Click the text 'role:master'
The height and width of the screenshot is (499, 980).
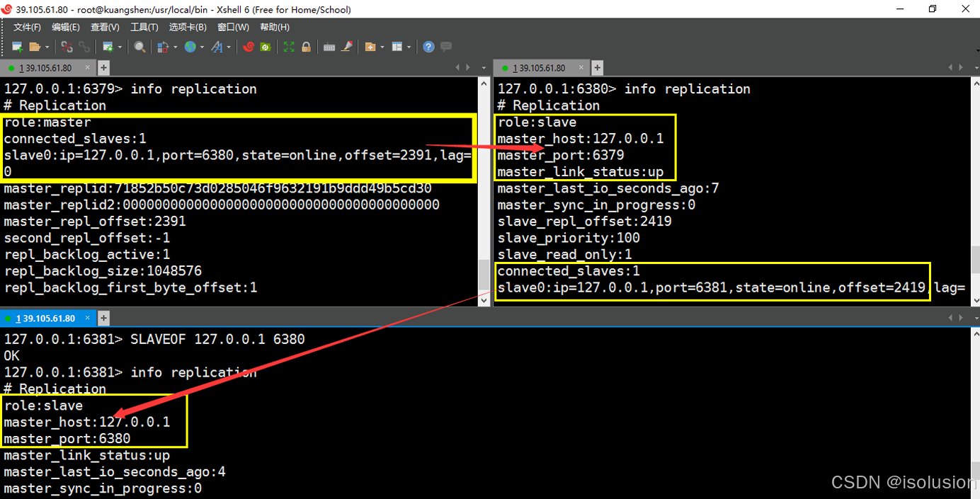[x=47, y=122]
